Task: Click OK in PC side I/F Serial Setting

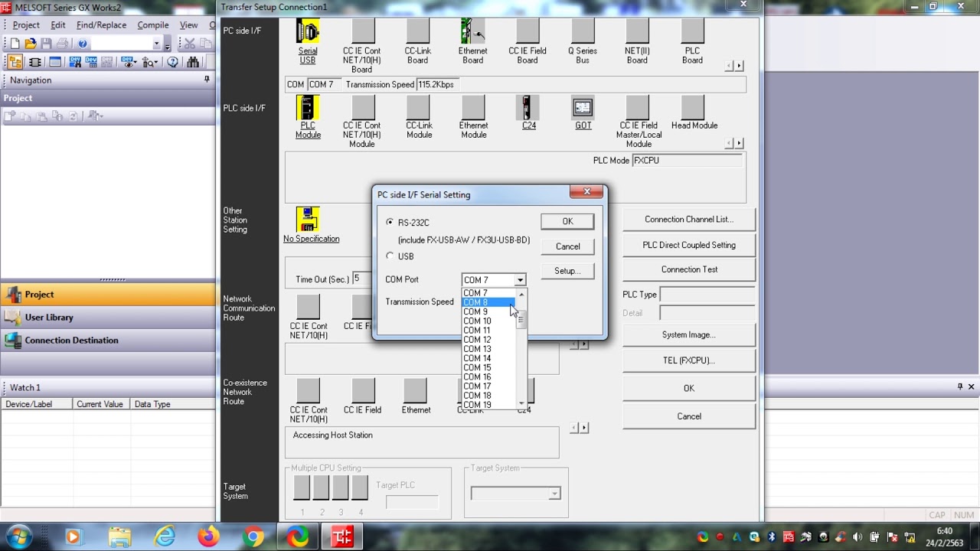Action: tap(567, 221)
